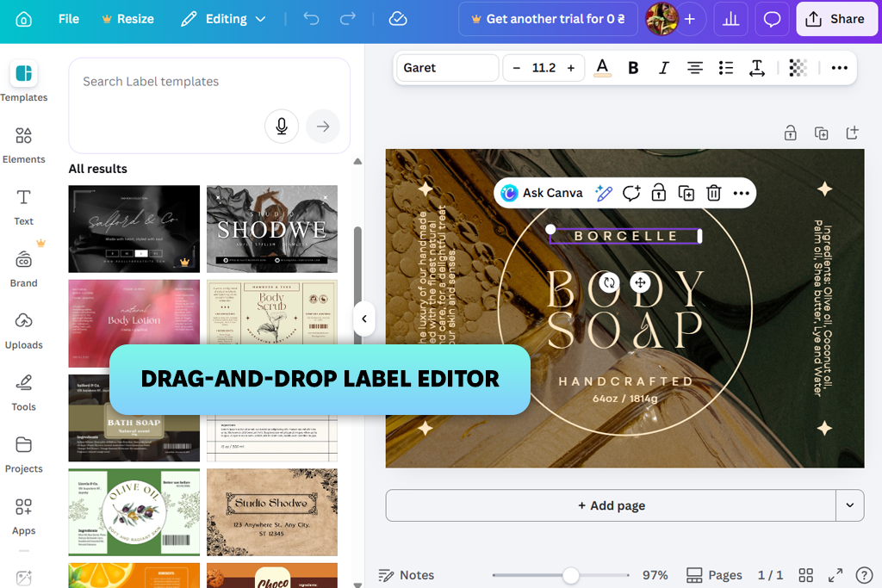Submit search with arrow button
The width and height of the screenshot is (882, 588).
click(x=323, y=126)
